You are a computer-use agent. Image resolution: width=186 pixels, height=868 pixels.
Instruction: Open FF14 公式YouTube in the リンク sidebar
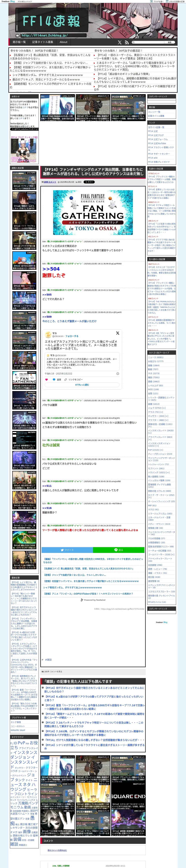click(157, 143)
